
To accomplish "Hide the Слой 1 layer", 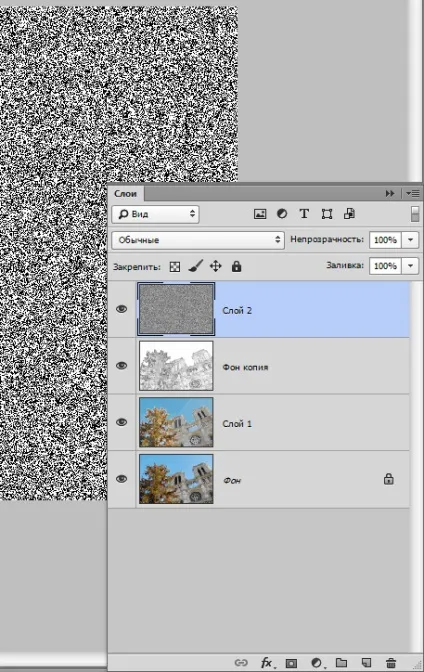I will click(122, 422).
